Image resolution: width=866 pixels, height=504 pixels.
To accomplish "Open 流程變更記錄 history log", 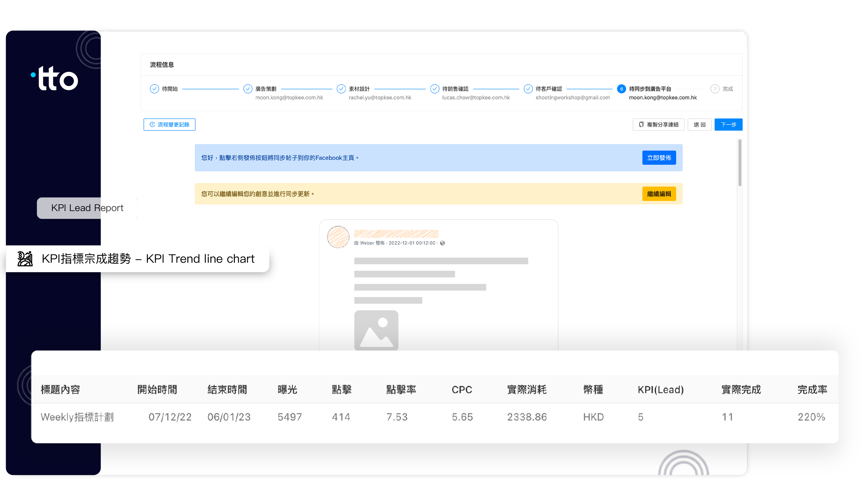I will (169, 124).
